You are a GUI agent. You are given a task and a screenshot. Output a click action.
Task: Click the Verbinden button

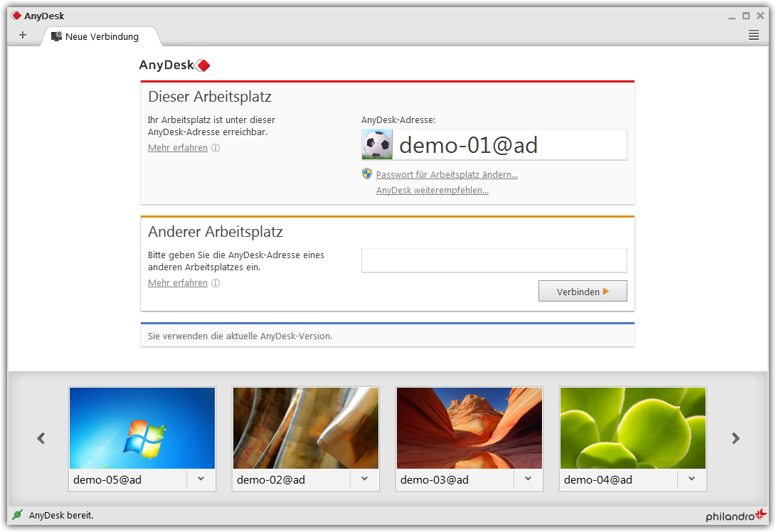[583, 291]
